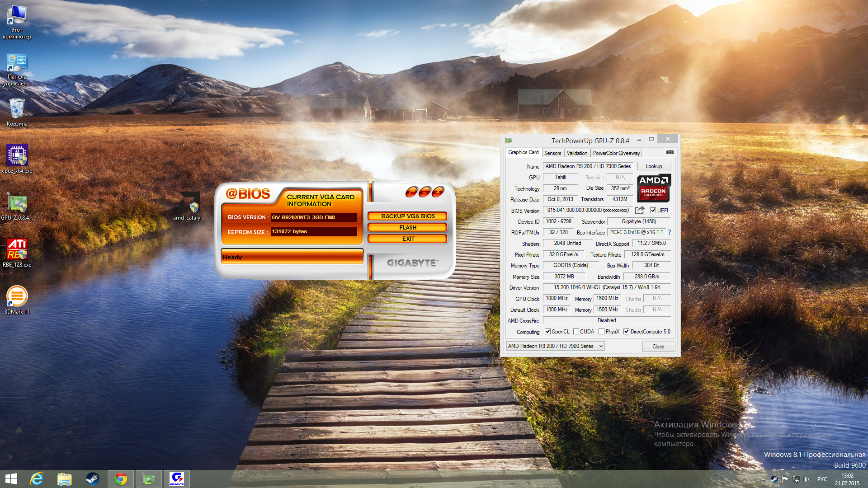Click the BIOS save/export arrow icon
The width and height of the screenshot is (868, 488).
point(639,210)
